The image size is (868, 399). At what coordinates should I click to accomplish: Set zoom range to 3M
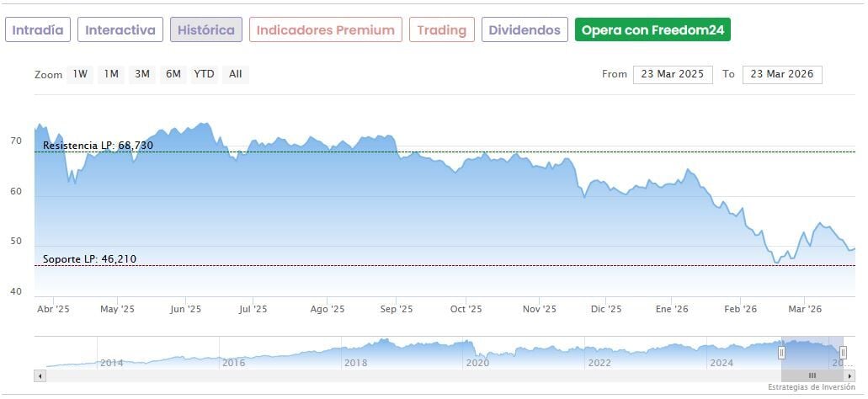142,74
